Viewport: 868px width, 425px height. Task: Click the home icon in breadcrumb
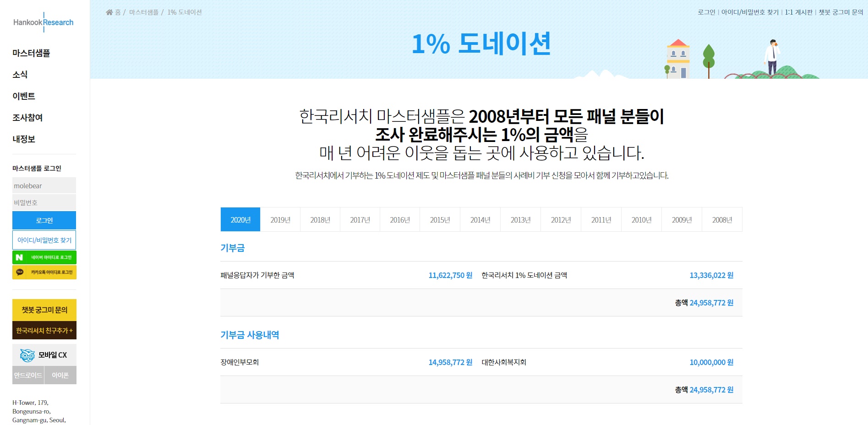tap(109, 12)
